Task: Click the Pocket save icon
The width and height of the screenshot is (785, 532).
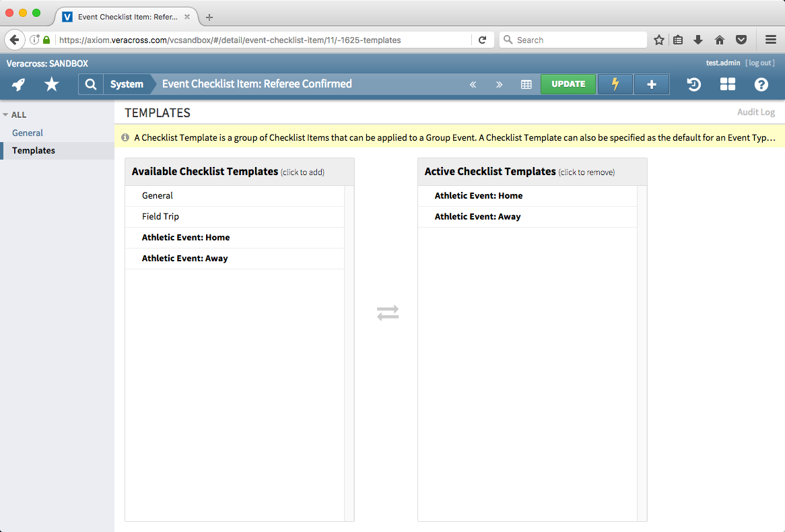Action: click(741, 40)
